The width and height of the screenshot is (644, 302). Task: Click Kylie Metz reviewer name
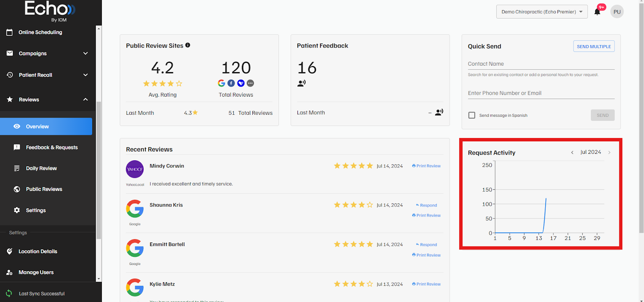pos(162,284)
